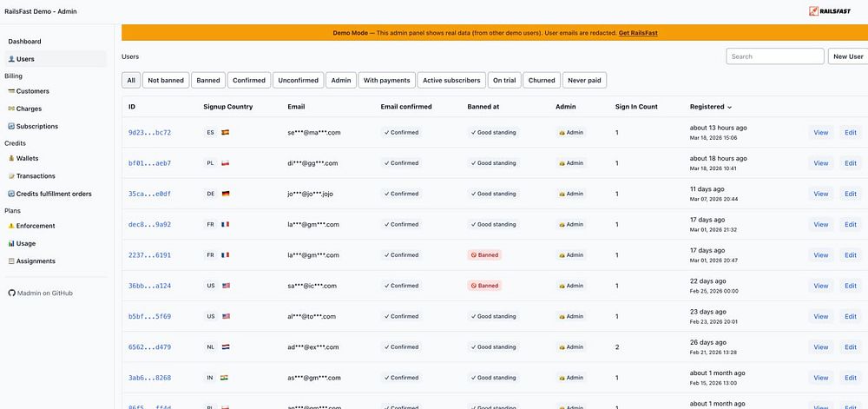This screenshot has height=409, width=868.
Task: Click the Search users field
Action: [775, 56]
